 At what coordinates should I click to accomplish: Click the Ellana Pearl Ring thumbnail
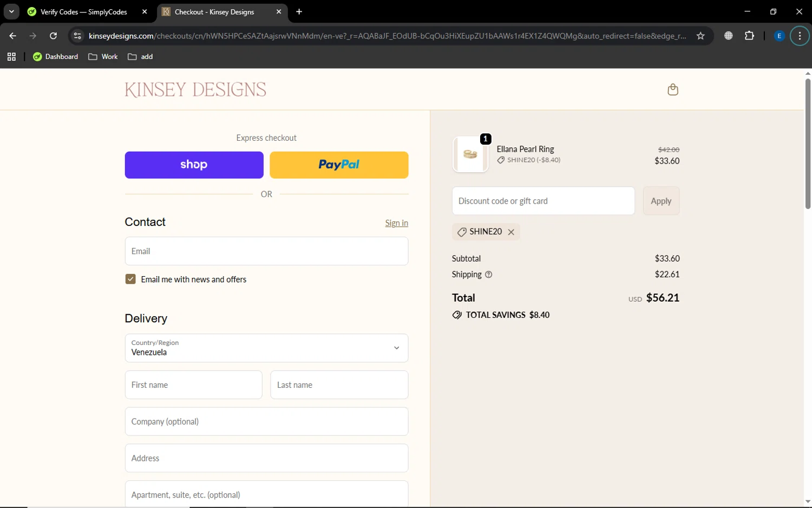pyautogui.click(x=470, y=154)
